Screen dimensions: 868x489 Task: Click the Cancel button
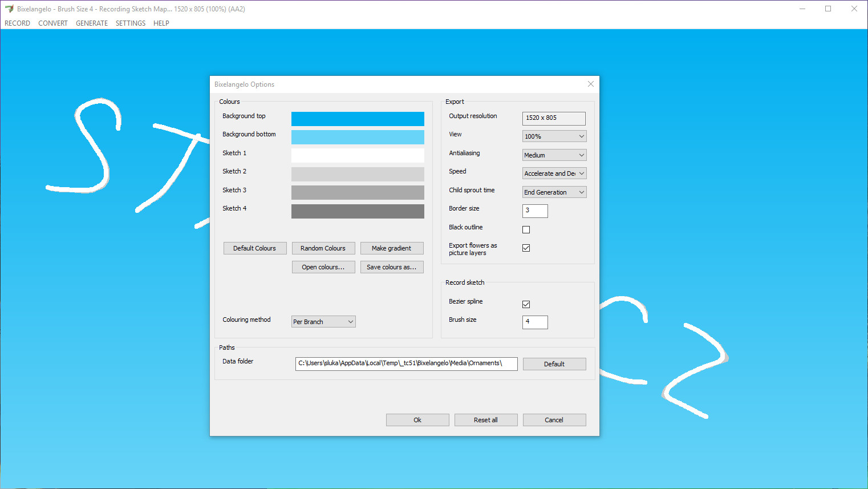pyautogui.click(x=554, y=420)
